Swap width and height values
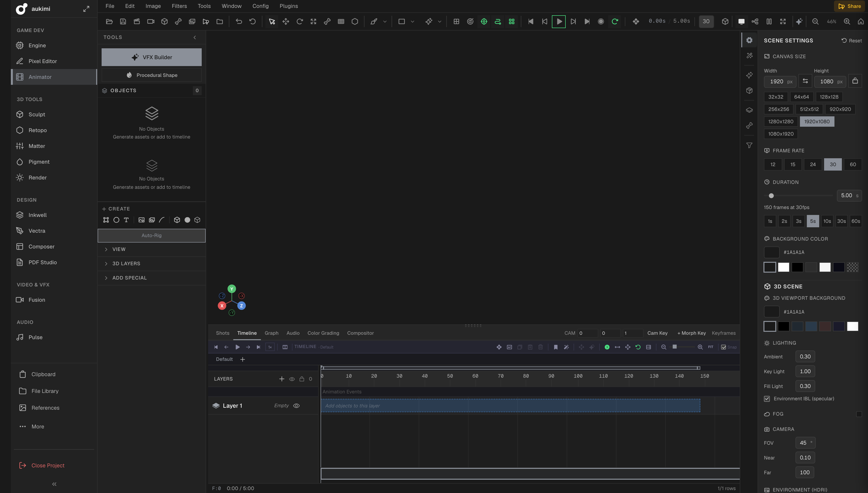 coord(805,81)
